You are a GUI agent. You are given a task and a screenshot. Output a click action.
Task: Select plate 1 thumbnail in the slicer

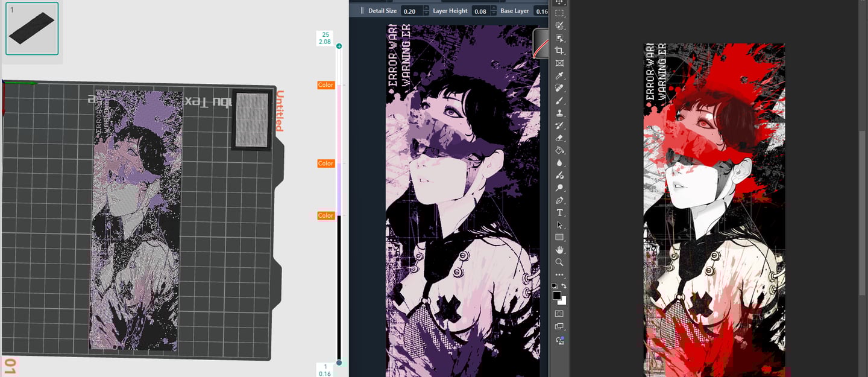tap(32, 28)
